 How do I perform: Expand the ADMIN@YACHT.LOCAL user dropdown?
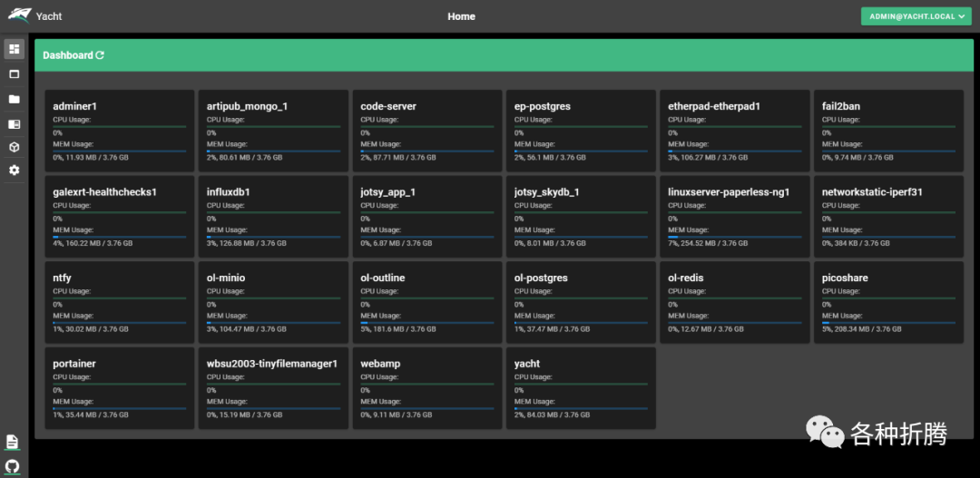point(916,16)
